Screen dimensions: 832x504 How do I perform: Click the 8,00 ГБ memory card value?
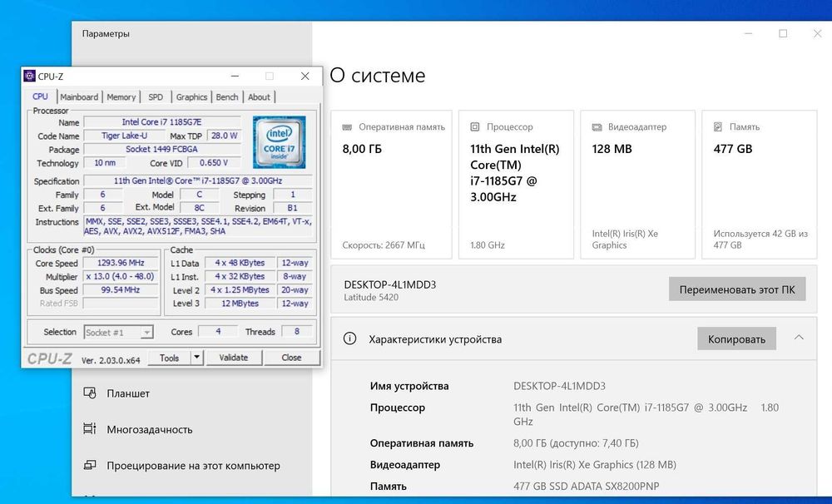tap(362, 149)
